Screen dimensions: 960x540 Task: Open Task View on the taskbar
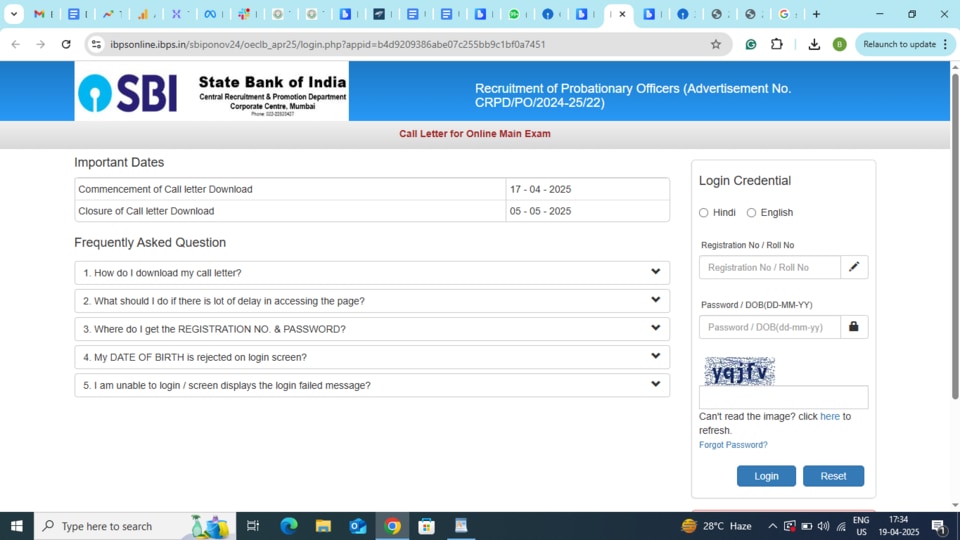pyautogui.click(x=252, y=526)
